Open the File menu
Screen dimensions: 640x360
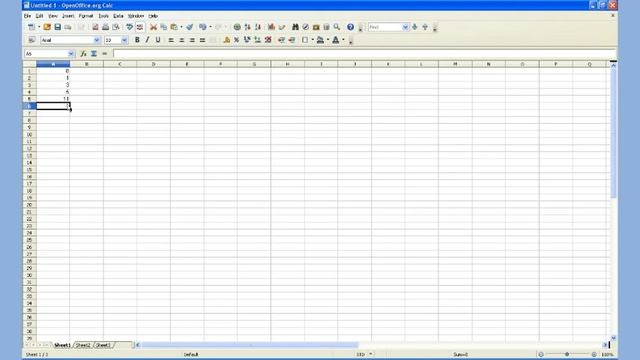27,16
